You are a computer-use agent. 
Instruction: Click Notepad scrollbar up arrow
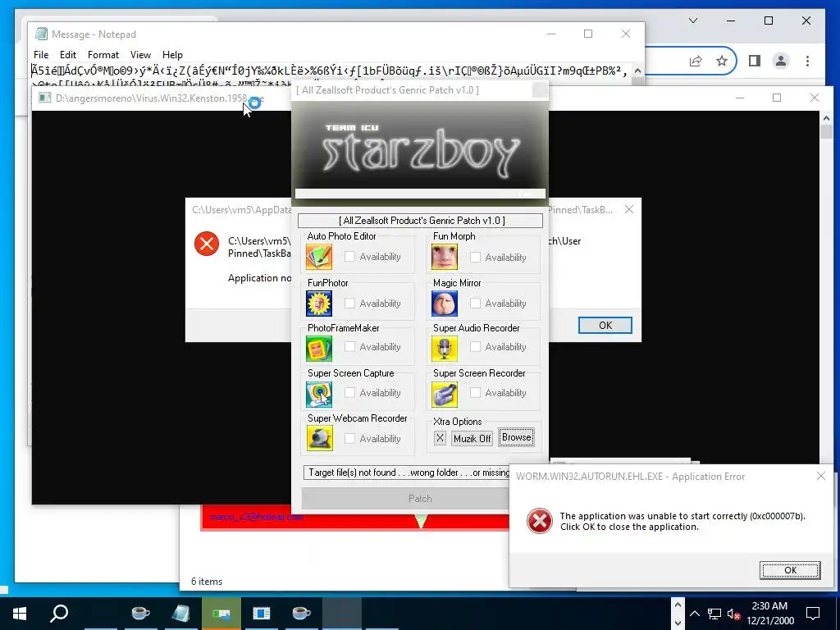tap(637, 71)
